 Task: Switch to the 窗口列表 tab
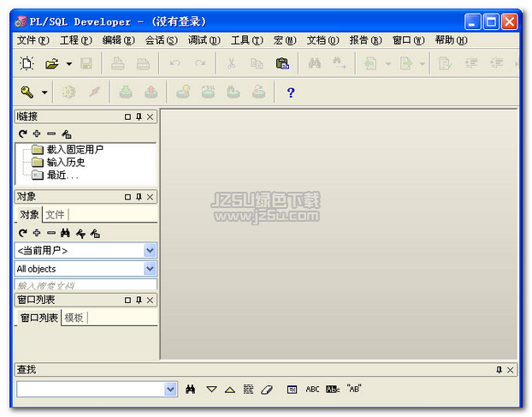pos(39,318)
